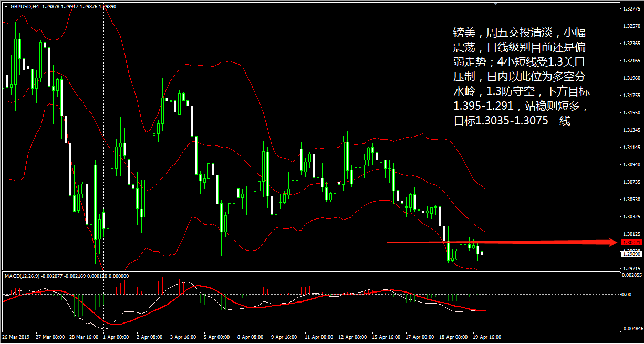Click the 8 Apr 08:00 time label
This screenshot has height=344, width=644.
coord(250,338)
